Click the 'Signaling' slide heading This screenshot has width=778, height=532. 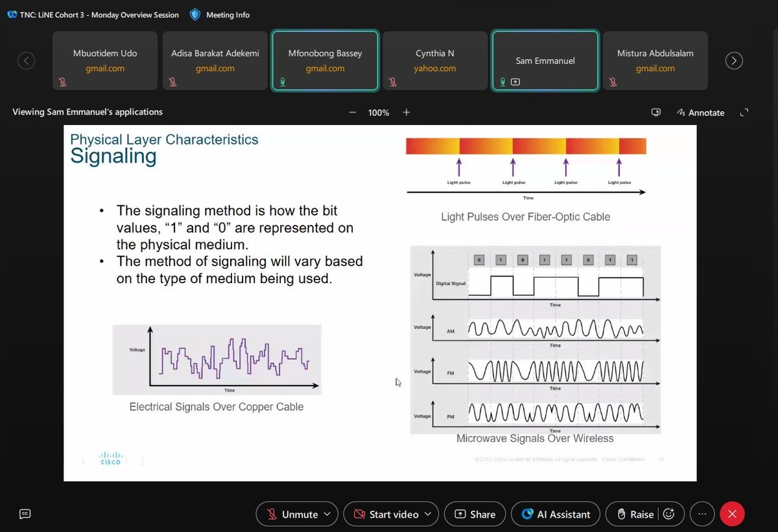pos(113,156)
